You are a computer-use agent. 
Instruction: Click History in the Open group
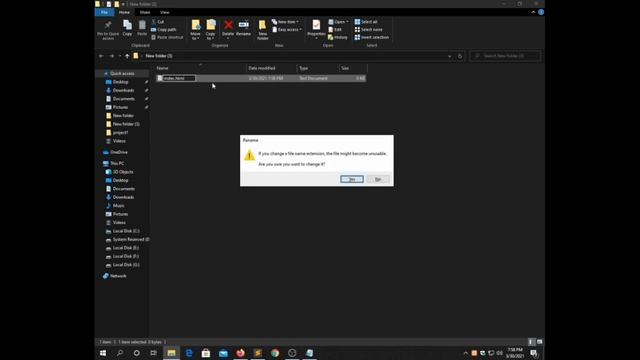point(338,37)
